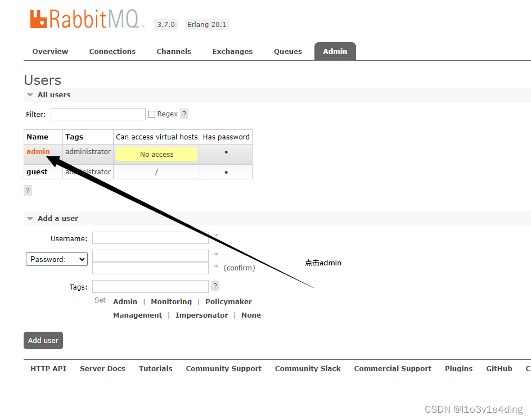
Task: Click the guest row's virtual host slash
Action: 156,172
